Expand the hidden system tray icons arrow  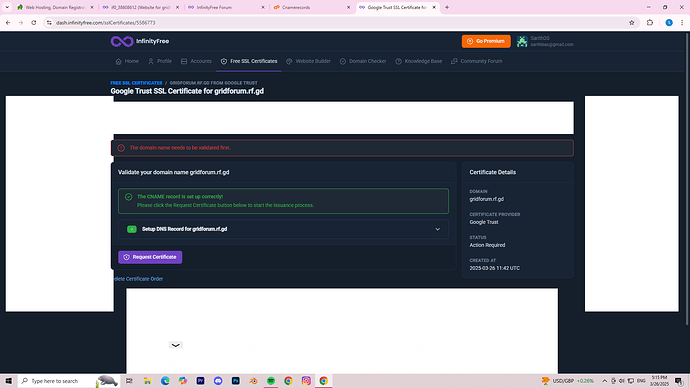pyautogui.click(x=604, y=381)
